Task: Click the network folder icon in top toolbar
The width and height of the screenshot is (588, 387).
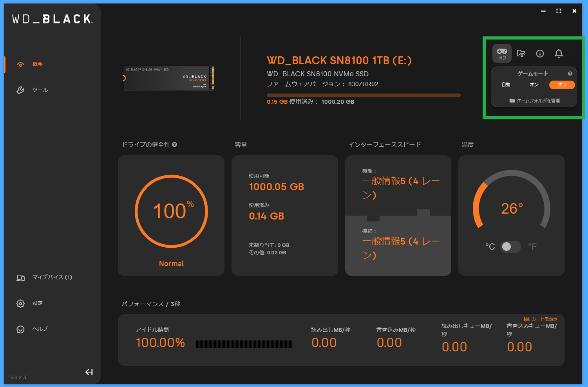Action: coord(521,54)
